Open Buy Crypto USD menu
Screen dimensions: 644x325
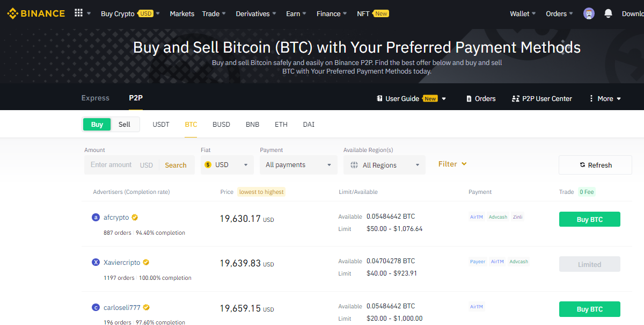point(130,14)
